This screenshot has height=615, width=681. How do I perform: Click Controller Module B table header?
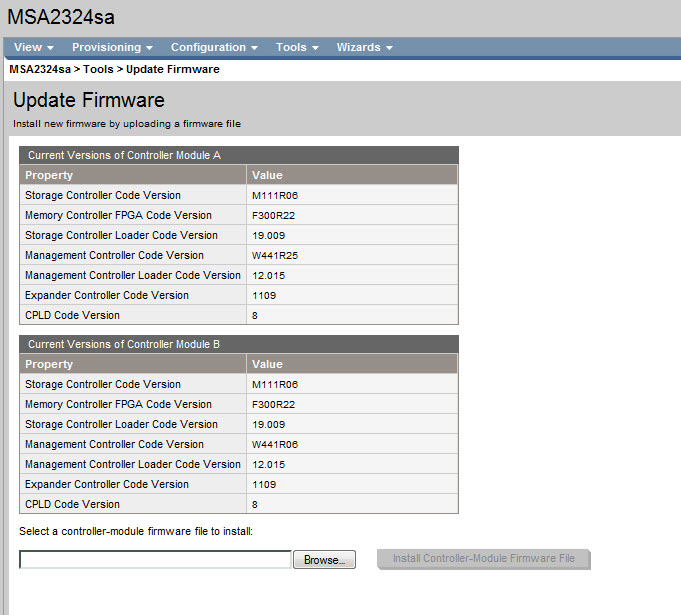pyautogui.click(x=239, y=344)
